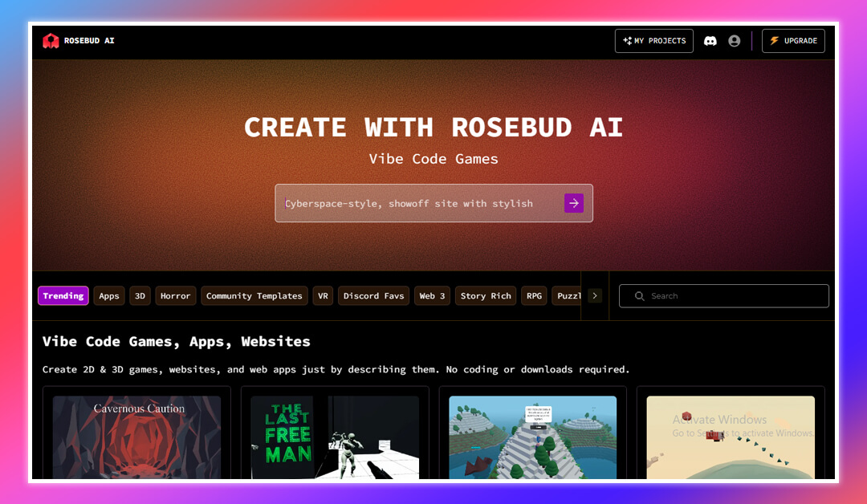Viewport: 867px width, 504px height.
Task: Open the beige low-poly hill game thumbnail
Action: pyautogui.click(x=731, y=437)
